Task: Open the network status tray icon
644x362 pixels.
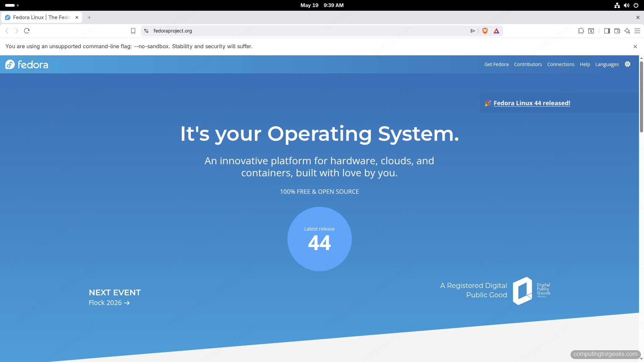Action: [x=617, y=5]
